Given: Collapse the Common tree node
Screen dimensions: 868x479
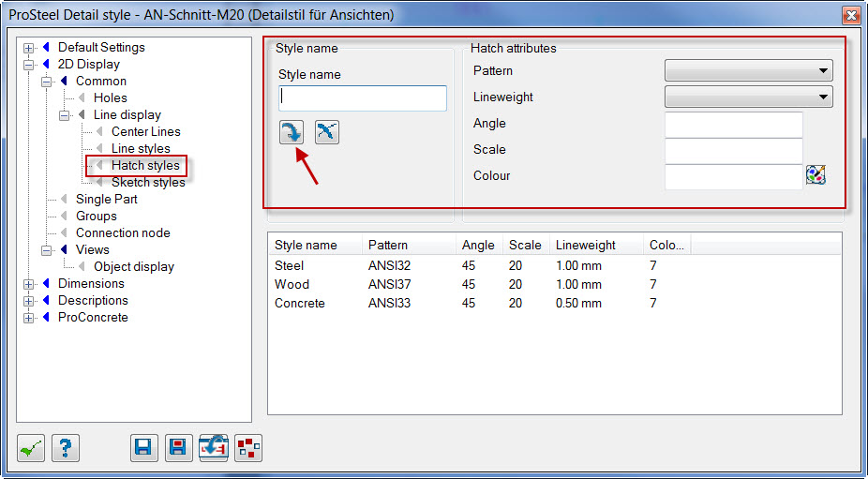Looking at the screenshot, I should [x=47, y=82].
